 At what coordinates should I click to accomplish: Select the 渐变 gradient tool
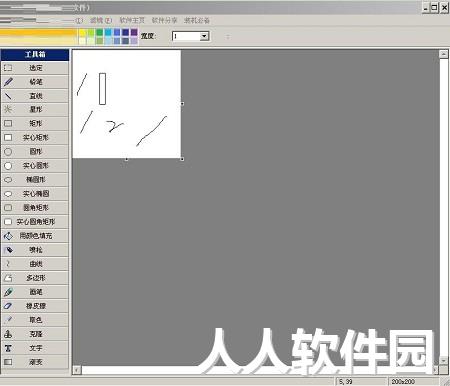tap(35, 362)
